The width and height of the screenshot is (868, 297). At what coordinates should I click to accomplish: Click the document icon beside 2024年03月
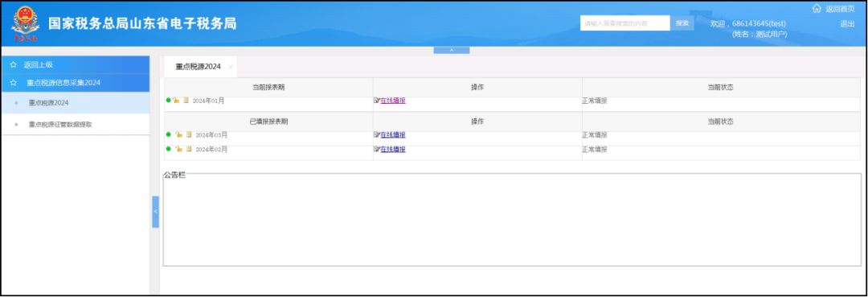click(189, 134)
